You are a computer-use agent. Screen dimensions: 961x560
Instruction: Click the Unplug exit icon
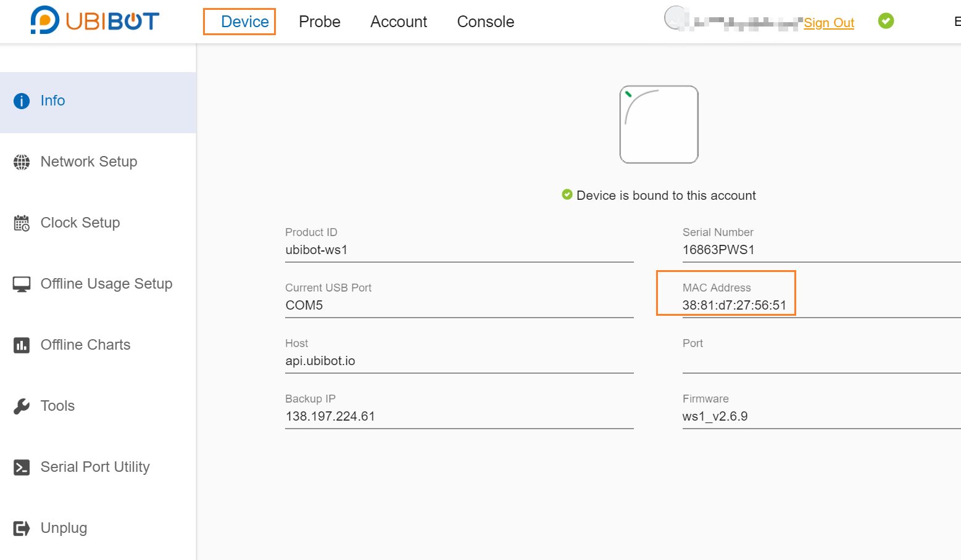(22, 528)
